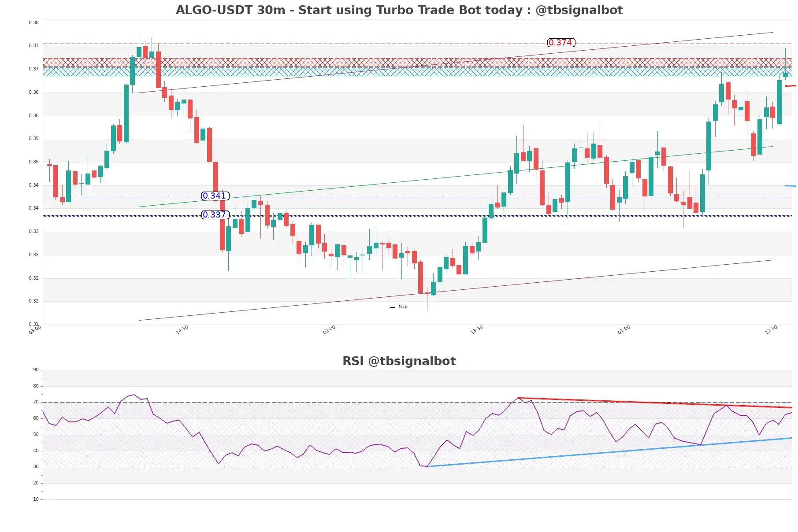This screenshot has height=532, width=798.
Task: Select the 01:00 time axis label
Action: [x=624, y=330]
